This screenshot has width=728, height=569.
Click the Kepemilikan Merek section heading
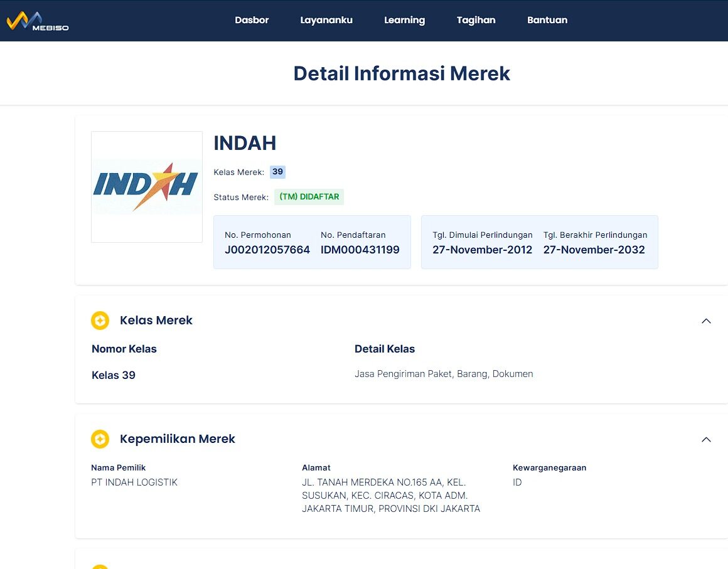pyautogui.click(x=178, y=439)
